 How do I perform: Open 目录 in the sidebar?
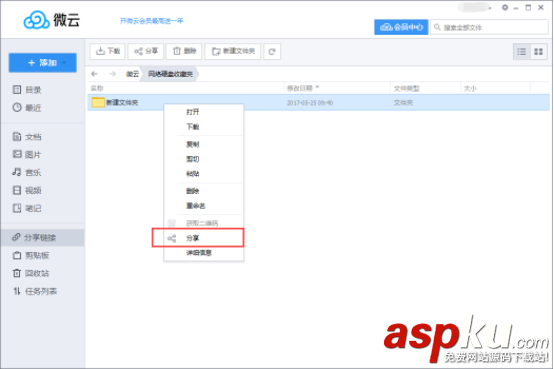tap(27, 90)
